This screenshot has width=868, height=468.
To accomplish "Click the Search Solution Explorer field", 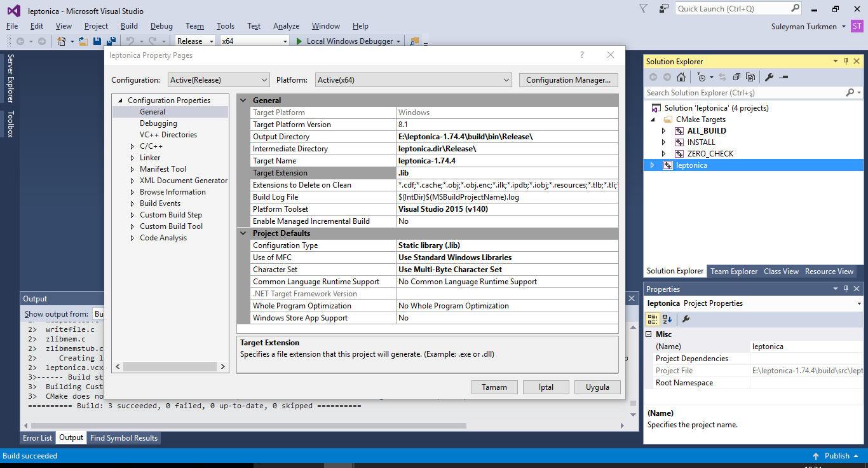I will 743,93.
